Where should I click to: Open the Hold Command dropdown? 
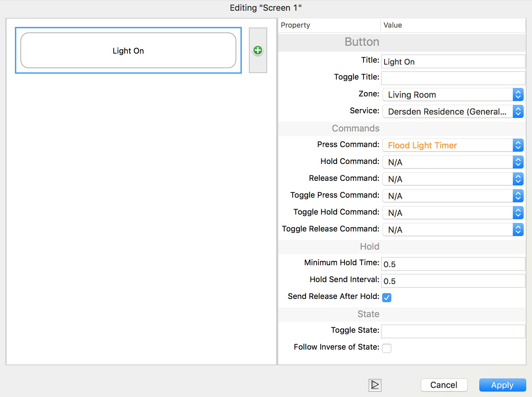coord(453,162)
